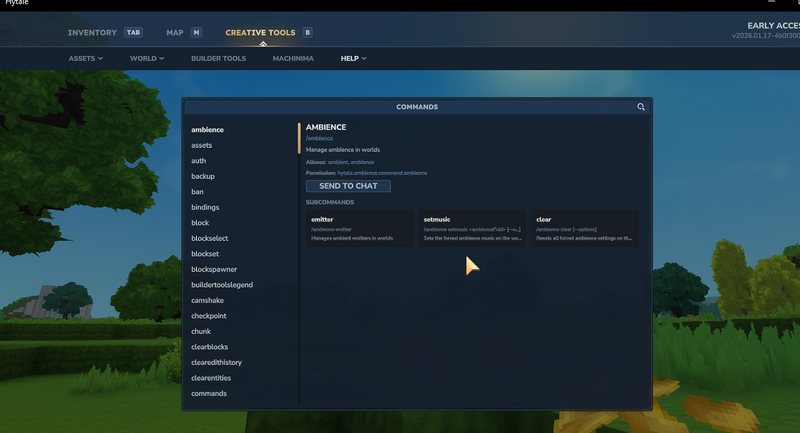Select the chunk command in list
The height and width of the screenshot is (433, 800).
201,332
